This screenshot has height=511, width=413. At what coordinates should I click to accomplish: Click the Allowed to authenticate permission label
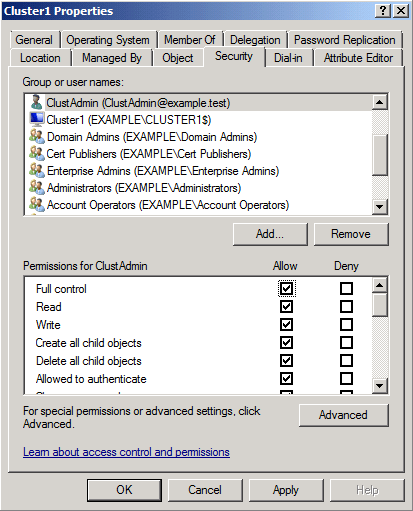point(91,379)
